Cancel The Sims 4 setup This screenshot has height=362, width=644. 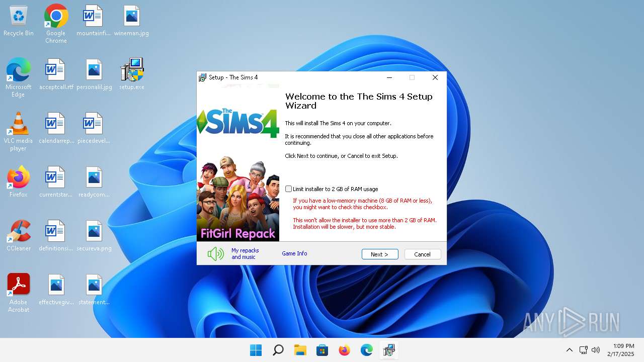pyautogui.click(x=423, y=254)
